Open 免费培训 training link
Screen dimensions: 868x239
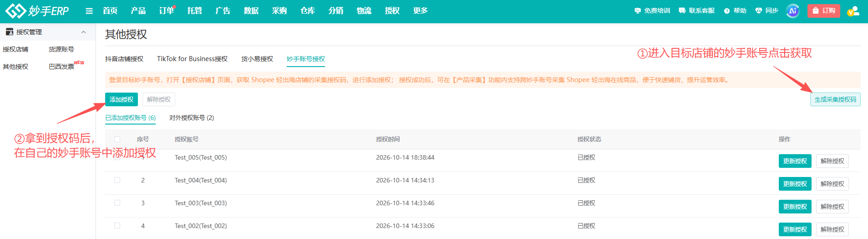coord(652,10)
